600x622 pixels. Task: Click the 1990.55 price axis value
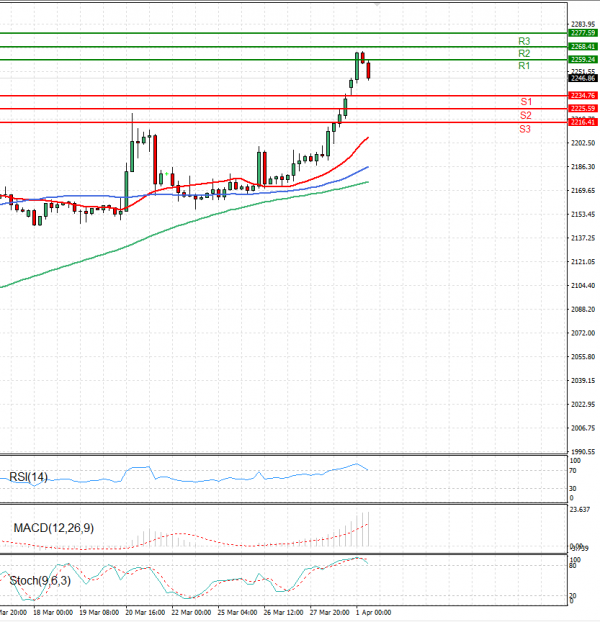pyautogui.click(x=583, y=451)
